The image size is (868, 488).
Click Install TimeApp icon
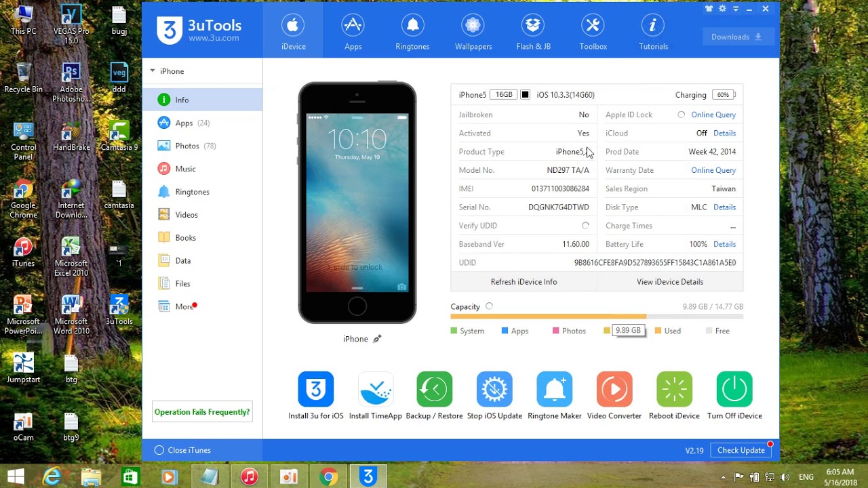pos(376,389)
